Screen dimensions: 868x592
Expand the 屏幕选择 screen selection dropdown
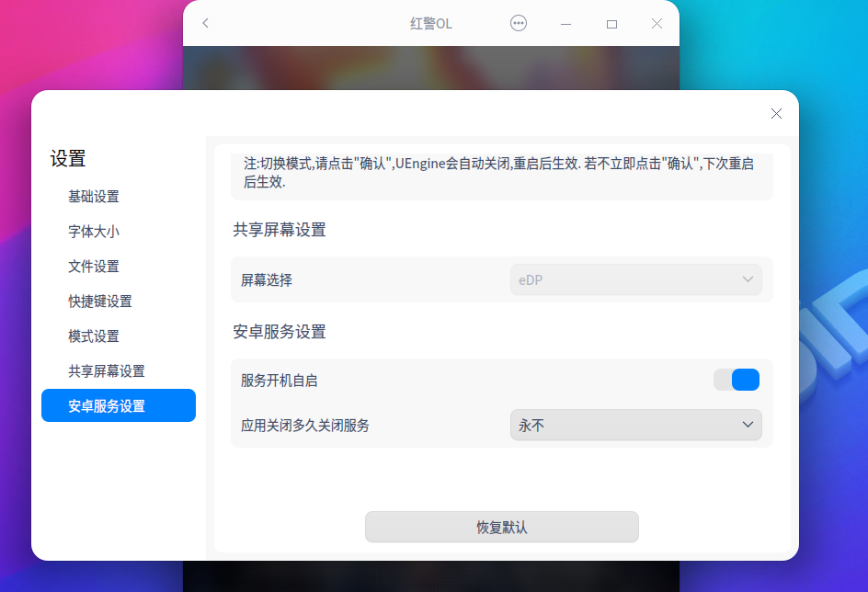[x=637, y=279]
